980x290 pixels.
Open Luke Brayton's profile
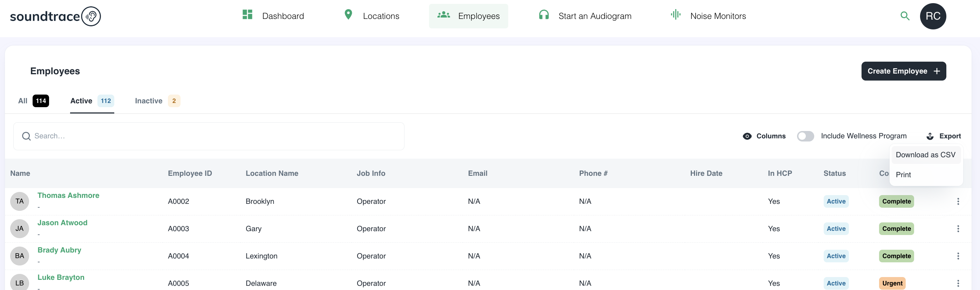tap(61, 277)
